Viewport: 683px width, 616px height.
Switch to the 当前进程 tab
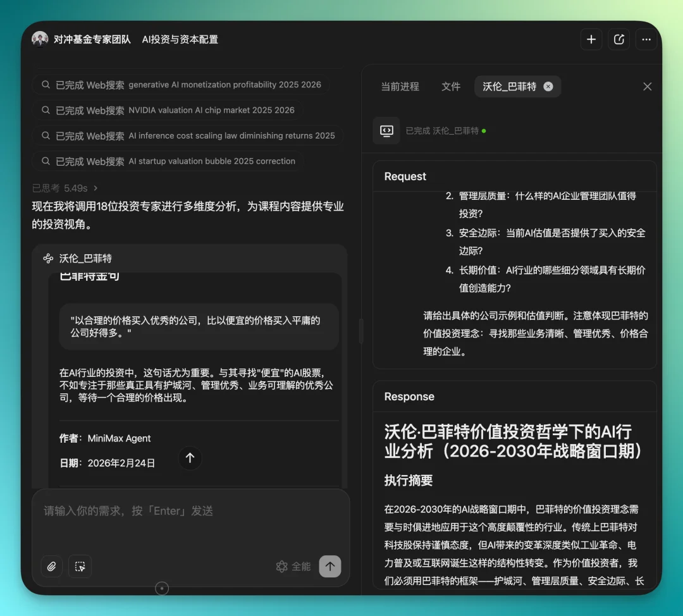[400, 87]
